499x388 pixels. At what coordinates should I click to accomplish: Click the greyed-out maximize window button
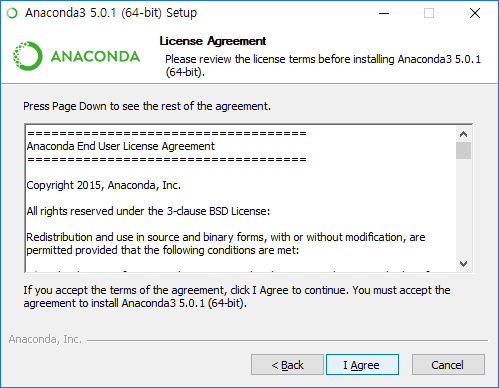point(429,13)
